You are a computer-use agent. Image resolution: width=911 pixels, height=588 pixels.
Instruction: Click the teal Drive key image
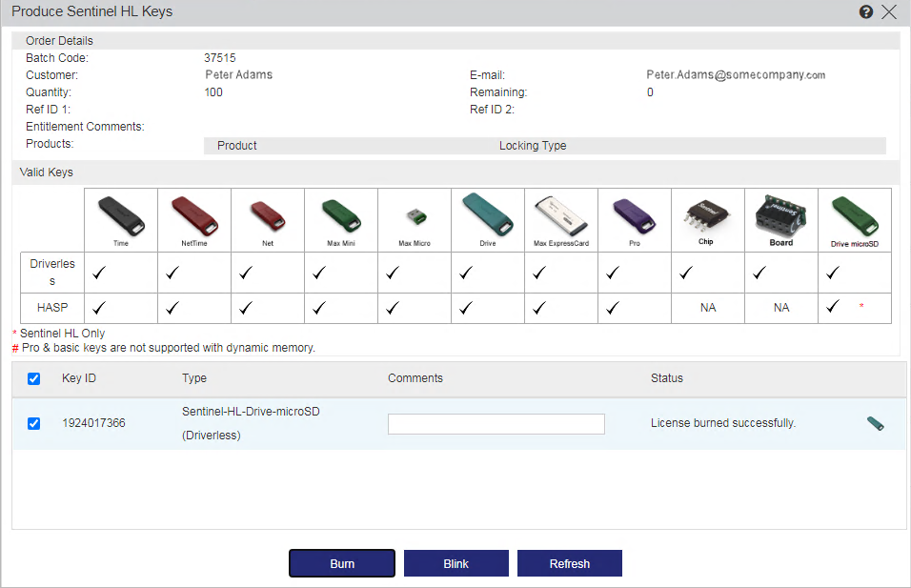click(487, 213)
